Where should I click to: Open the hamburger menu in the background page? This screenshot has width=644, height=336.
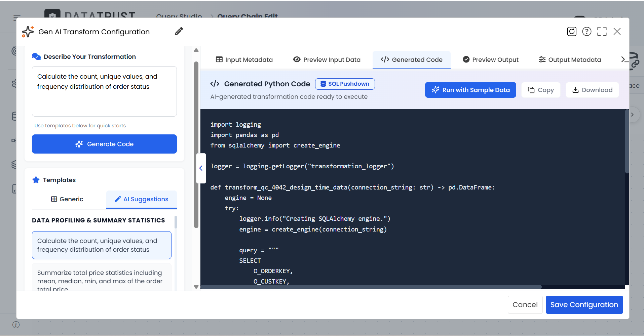pyautogui.click(x=17, y=18)
